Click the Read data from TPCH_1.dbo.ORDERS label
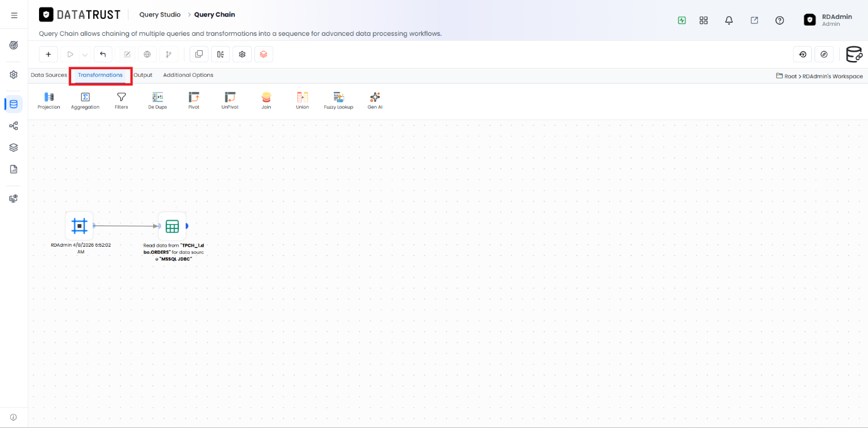Image resolution: width=868 pixels, height=428 pixels. (x=173, y=252)
